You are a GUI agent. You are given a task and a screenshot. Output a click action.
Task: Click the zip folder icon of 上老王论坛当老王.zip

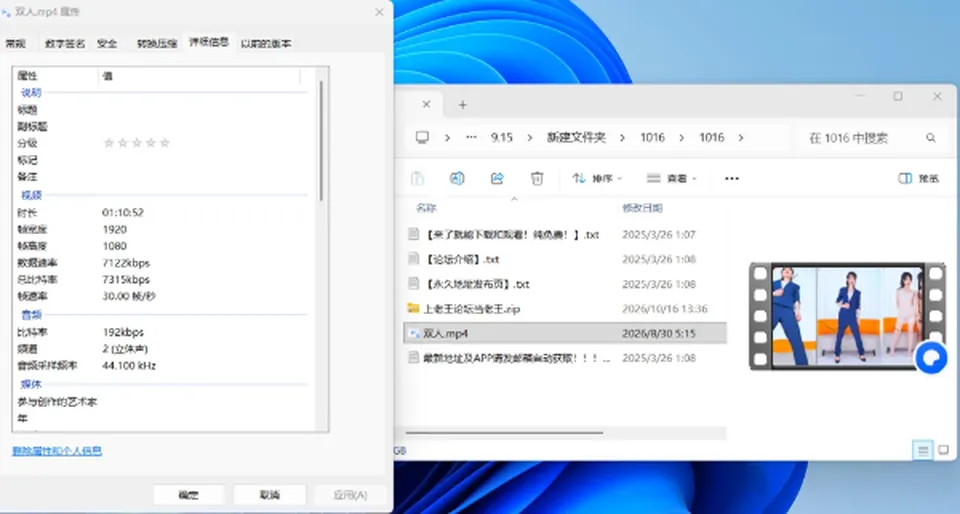[413, 308]
